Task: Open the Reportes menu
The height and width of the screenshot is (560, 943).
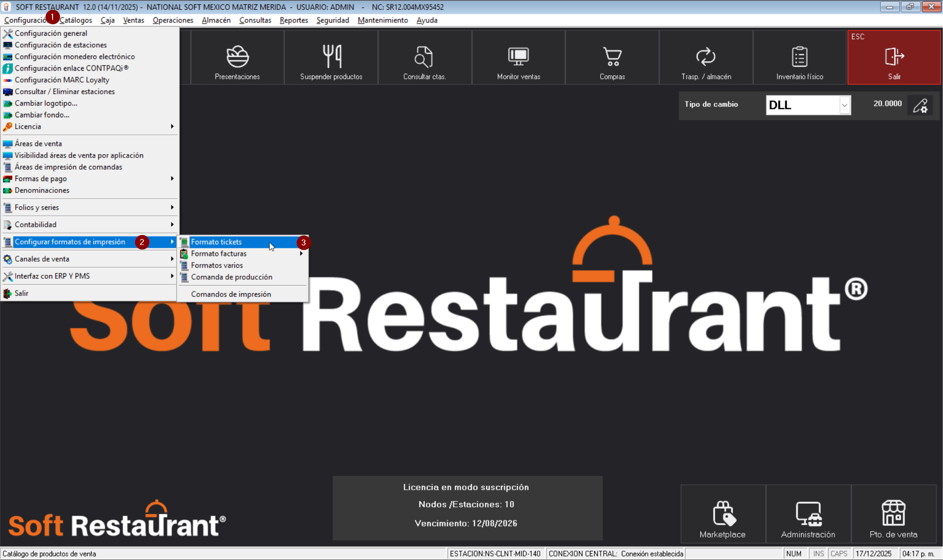Action: click(x=294, y=20)
